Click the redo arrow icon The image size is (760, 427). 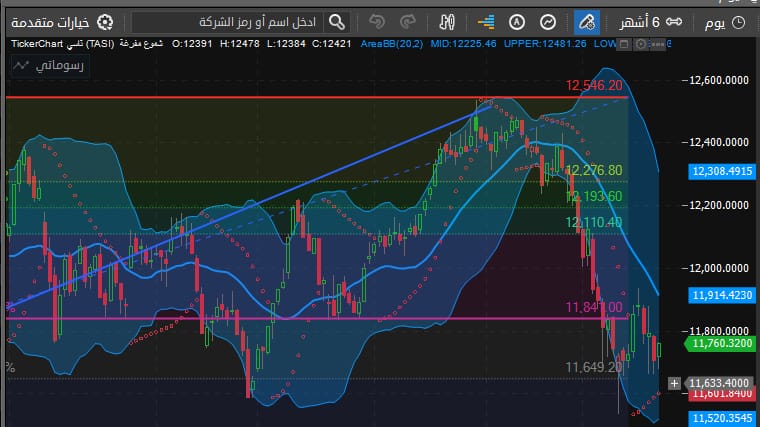(x=407, y=21)
